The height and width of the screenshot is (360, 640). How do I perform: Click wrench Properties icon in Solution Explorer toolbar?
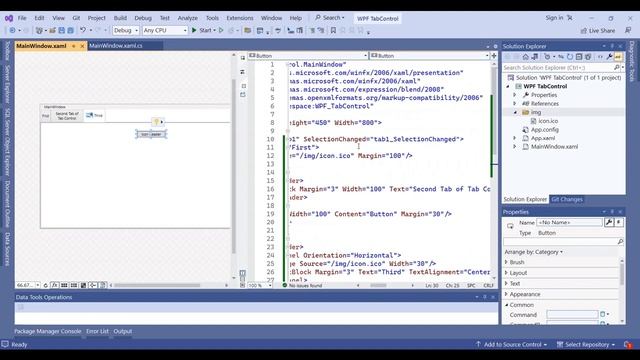pyautogui.click(x=609, y=57)
